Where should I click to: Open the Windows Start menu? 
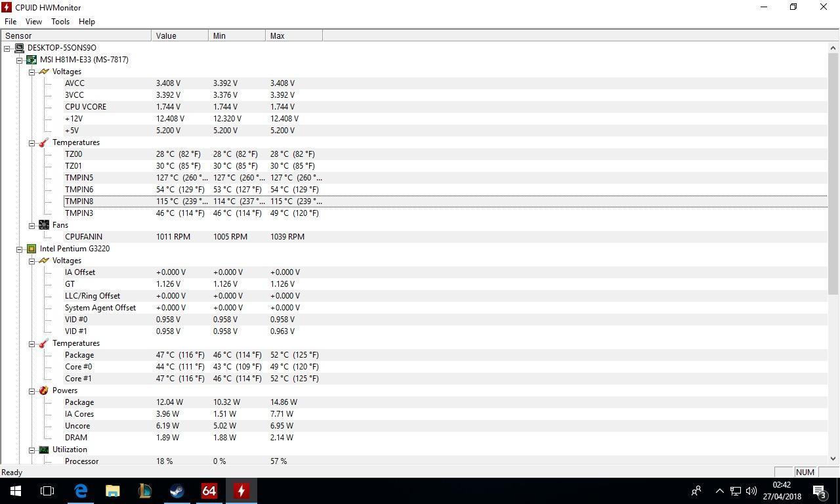pos(16,491)
